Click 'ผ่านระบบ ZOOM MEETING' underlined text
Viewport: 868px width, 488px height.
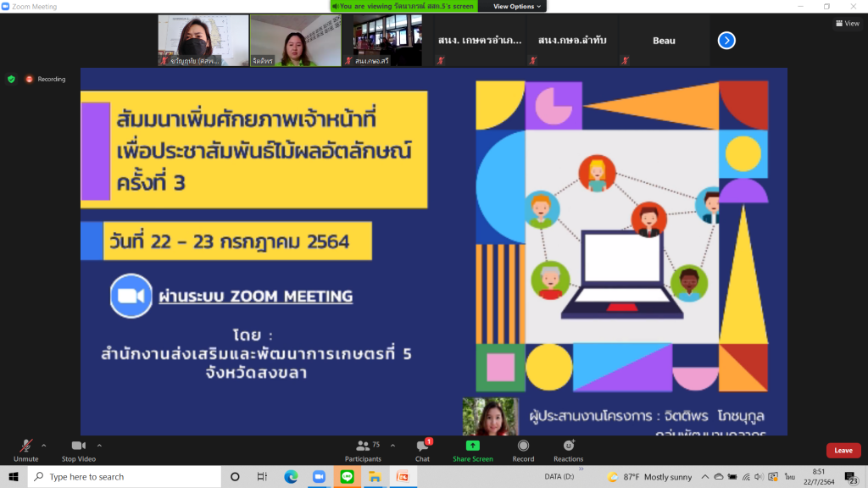[256, 297]
